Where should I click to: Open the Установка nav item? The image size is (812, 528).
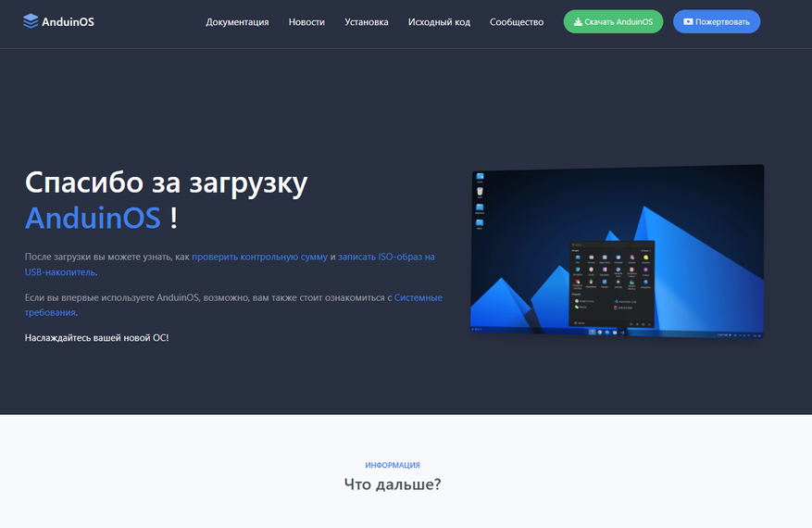[366, 21]
